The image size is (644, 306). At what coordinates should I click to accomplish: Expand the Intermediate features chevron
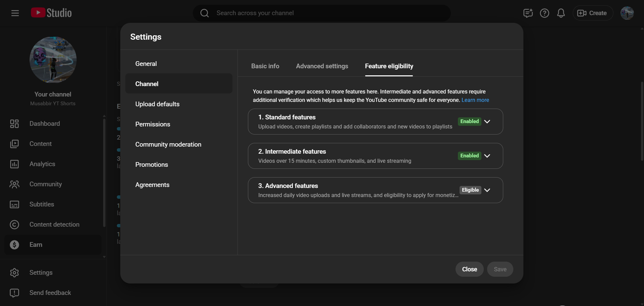click(487, 156)
